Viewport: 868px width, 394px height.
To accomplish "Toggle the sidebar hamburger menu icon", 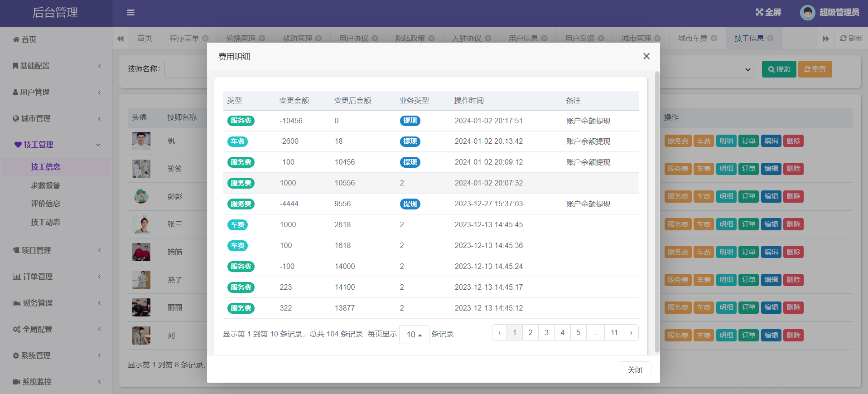I will coord(130,13).
